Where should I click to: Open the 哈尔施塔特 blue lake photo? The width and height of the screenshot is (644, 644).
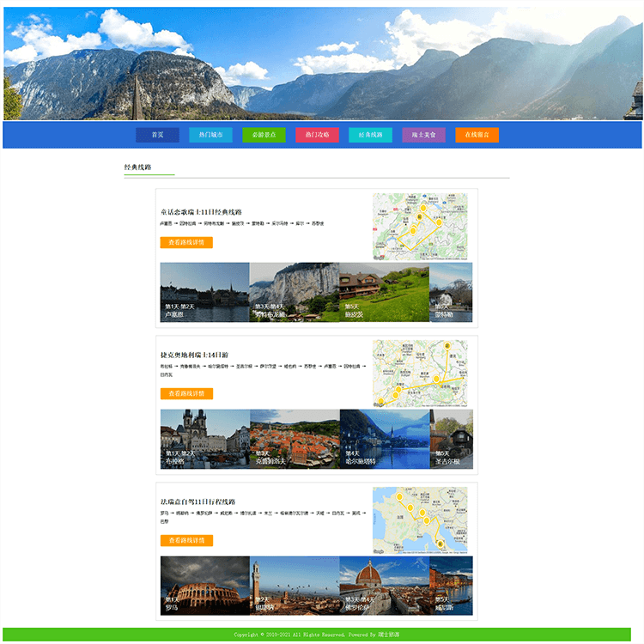(385, 439)
